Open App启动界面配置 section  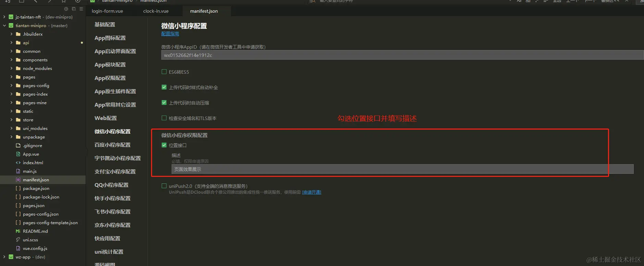115,51
